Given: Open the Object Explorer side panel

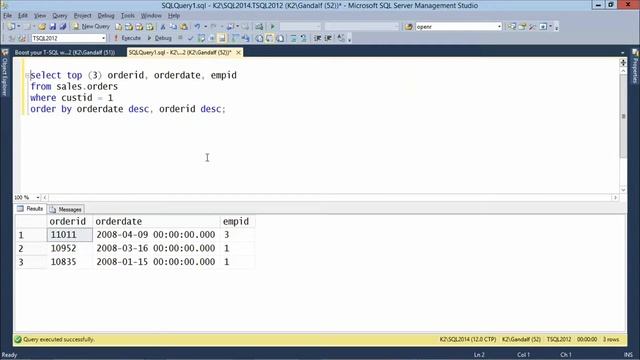Looking at the screenshot, I should (5, 73).
